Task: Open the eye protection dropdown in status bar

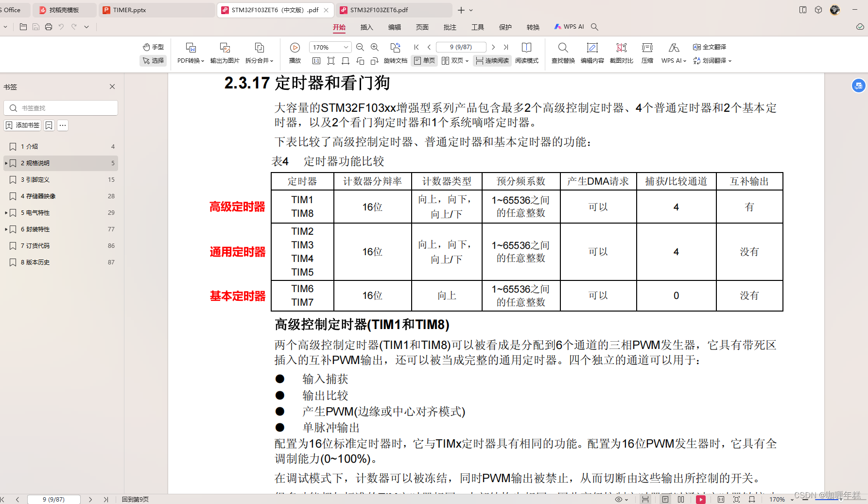Action: tap(622, 499)
